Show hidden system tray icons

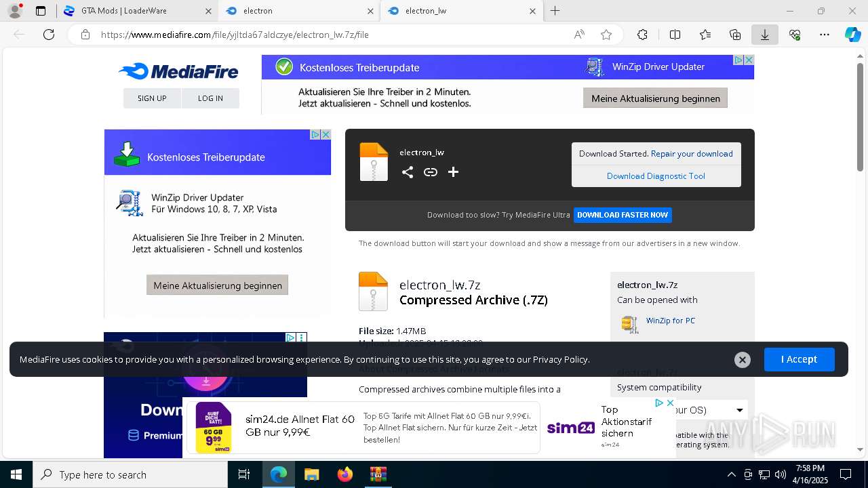point(731,474)
